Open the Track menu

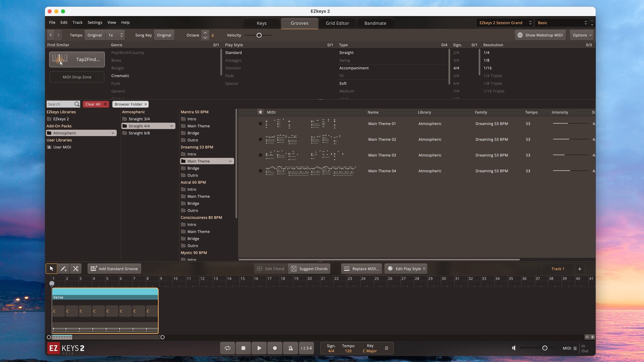(x=77, y=22)
